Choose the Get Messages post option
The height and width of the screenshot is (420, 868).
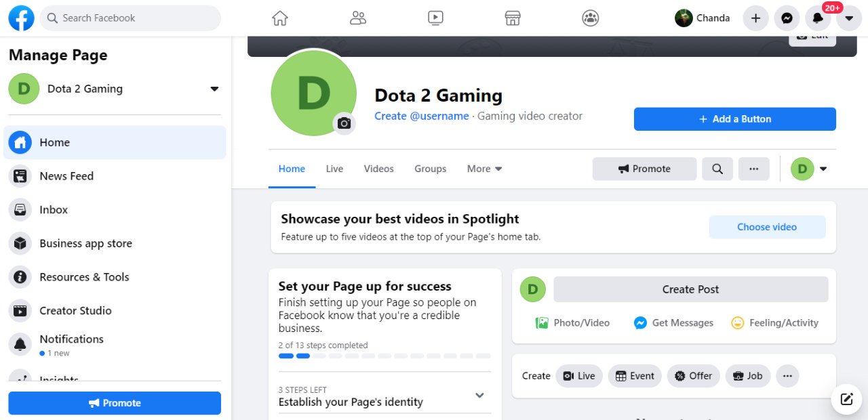[x=673, y=323]
